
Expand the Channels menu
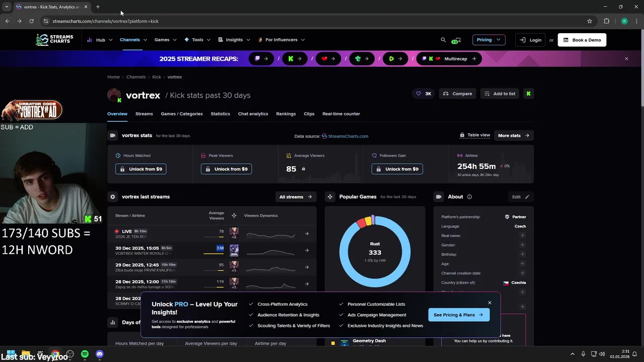[133, 40]
